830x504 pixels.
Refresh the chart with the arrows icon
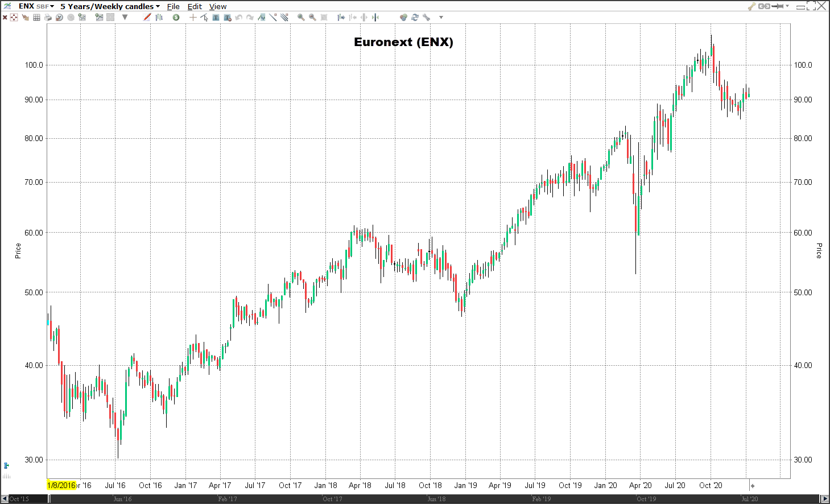pos(415,18)
